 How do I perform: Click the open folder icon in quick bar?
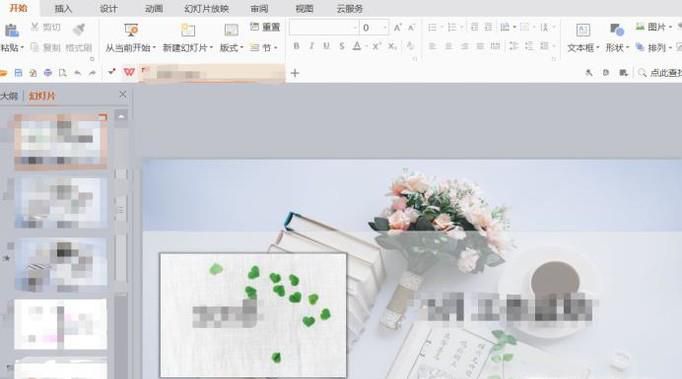[3, 73]
